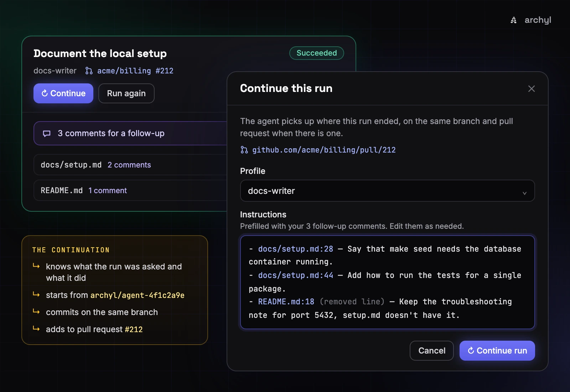This screenshot has width=570, height=392.
Task: Click the docs/setup.md:44 reference
Action: pos(296,275)
